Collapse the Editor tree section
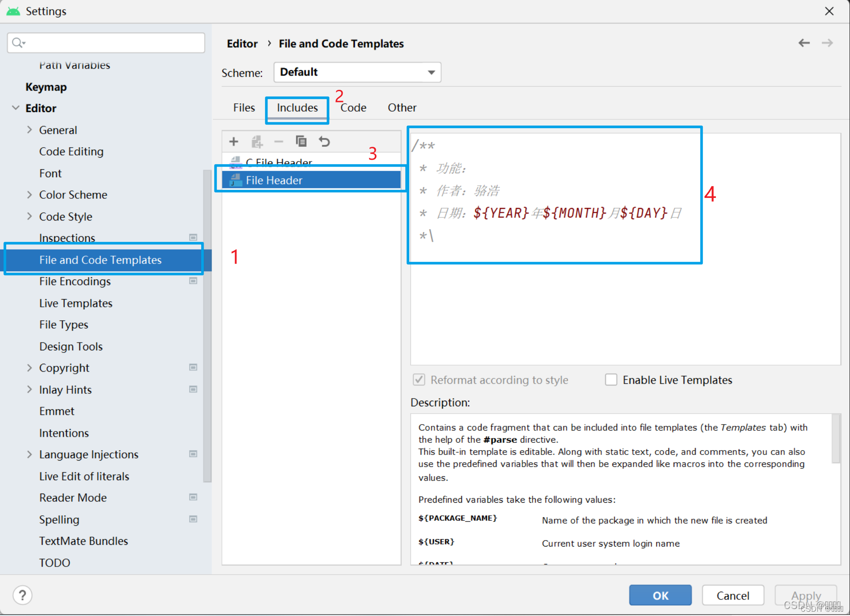This screenshot has width=850, height=616. tap(16, 108)
